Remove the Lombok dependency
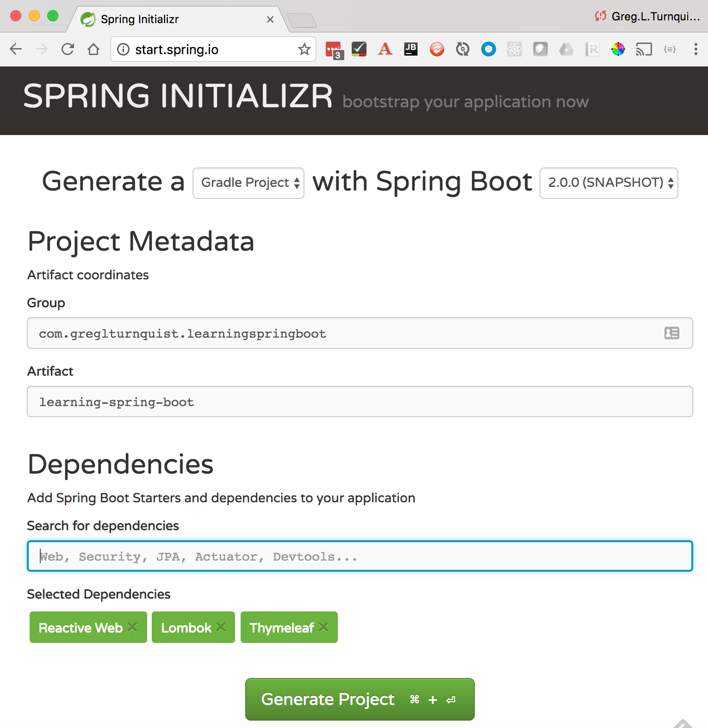Viewport: 708px width, 728px height. pyautogui.click(x=221, y=627)
